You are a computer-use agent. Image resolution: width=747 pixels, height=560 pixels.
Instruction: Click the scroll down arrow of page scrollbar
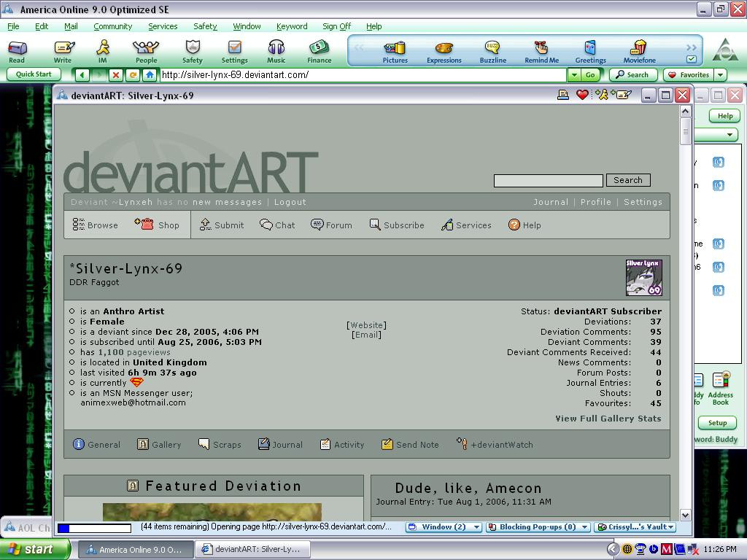(685, 515)
